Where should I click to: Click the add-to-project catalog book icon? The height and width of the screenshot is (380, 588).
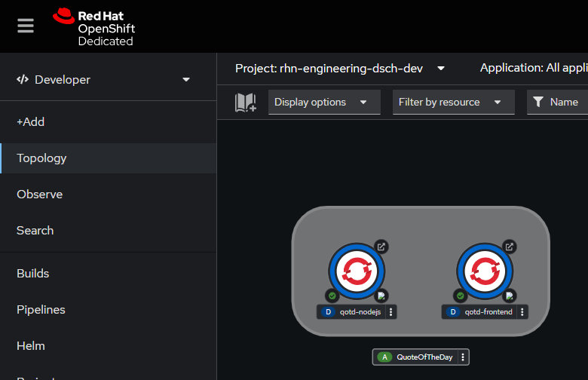[x=246, y=103]
